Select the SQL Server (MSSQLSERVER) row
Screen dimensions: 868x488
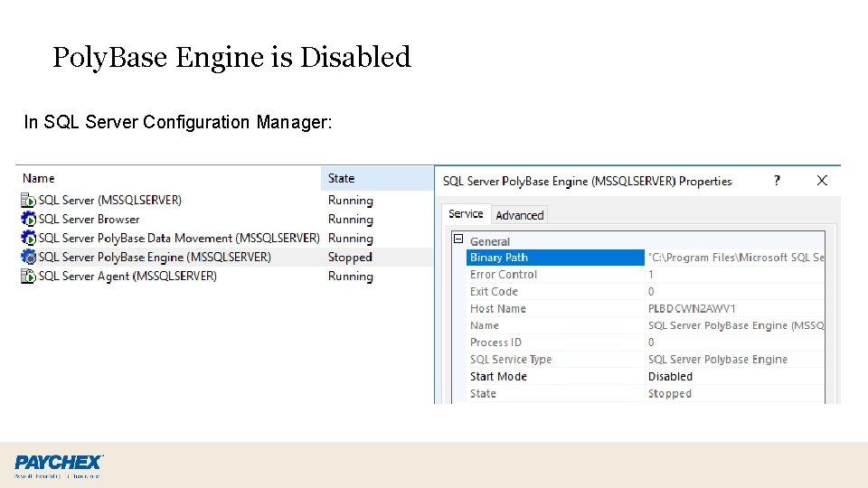tap(225, 200)
